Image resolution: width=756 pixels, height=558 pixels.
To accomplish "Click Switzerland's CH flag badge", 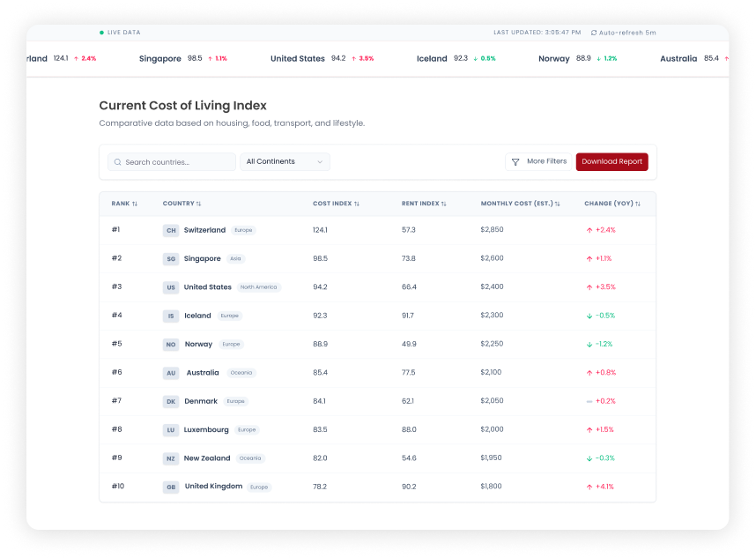I will pos(171,230).
